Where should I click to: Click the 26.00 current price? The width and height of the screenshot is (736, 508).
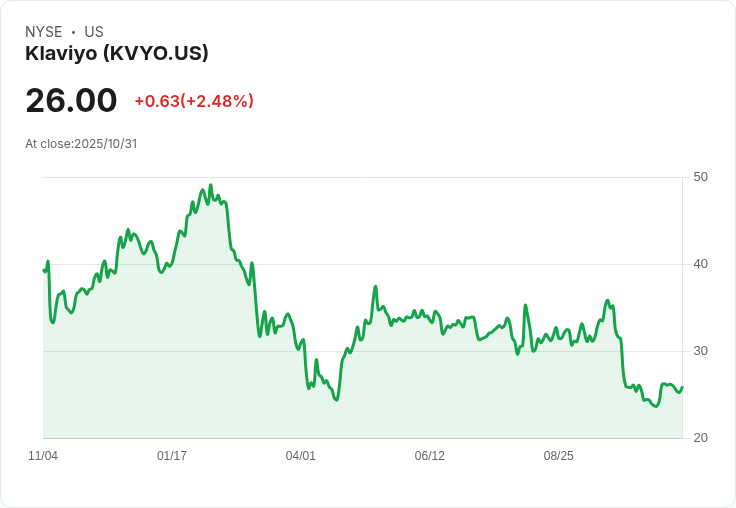pyautogui.click(x=71, y=101)
